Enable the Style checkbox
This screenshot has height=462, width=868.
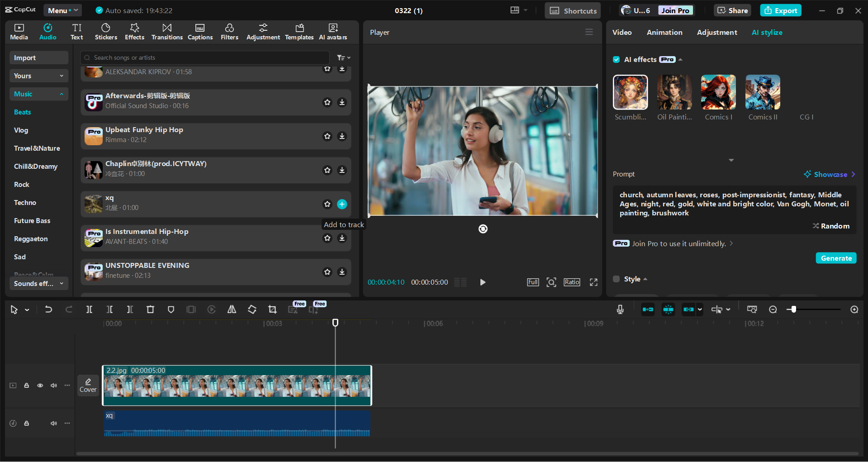616,279
